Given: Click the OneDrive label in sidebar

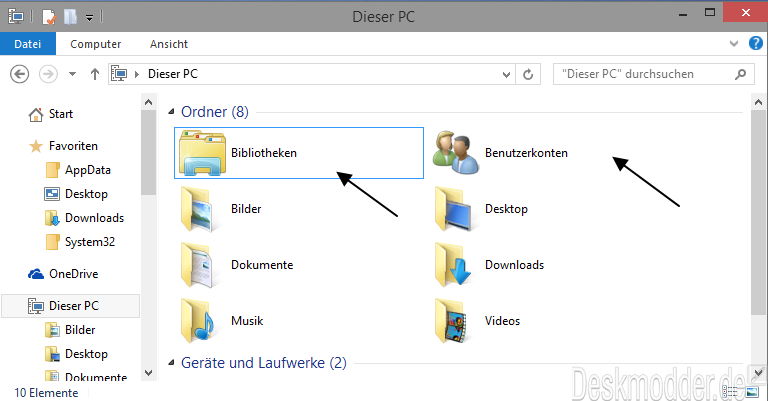Looking at the screenshot, I should (x=73, y=274).
